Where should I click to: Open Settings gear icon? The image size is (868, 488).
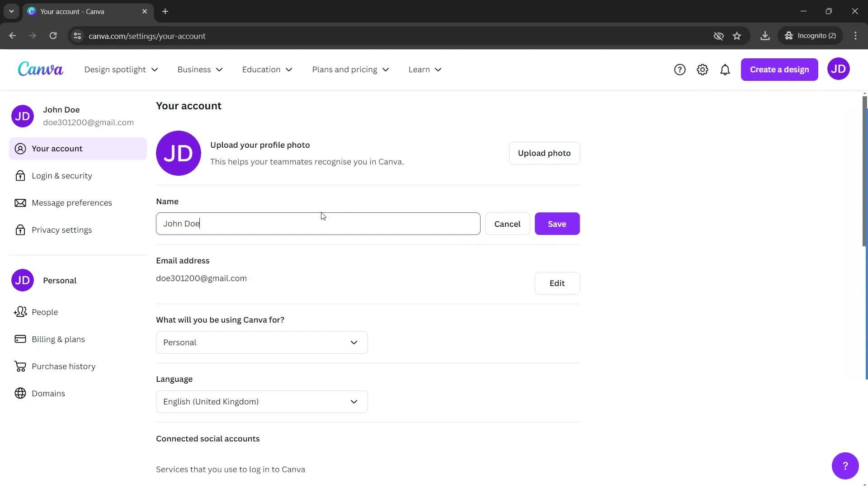click(x=702, y=69)
